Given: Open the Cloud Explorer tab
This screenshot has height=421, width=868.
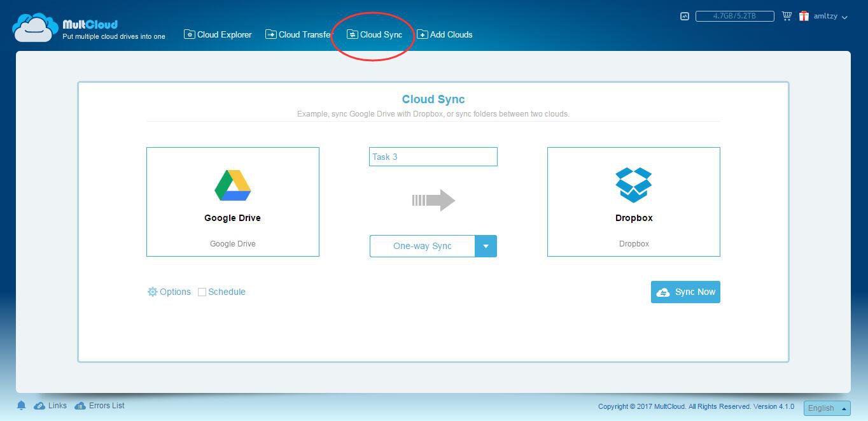Looking at the screenshot, I should (218, 34).
